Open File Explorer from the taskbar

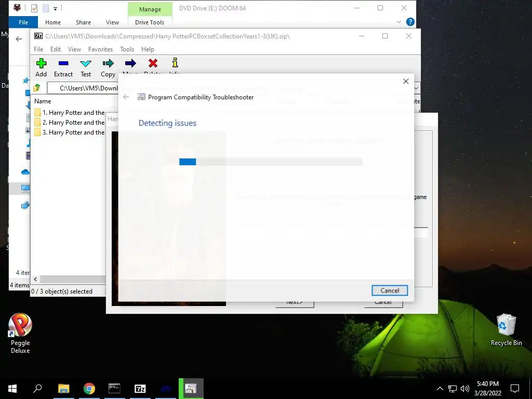point(64,389)
